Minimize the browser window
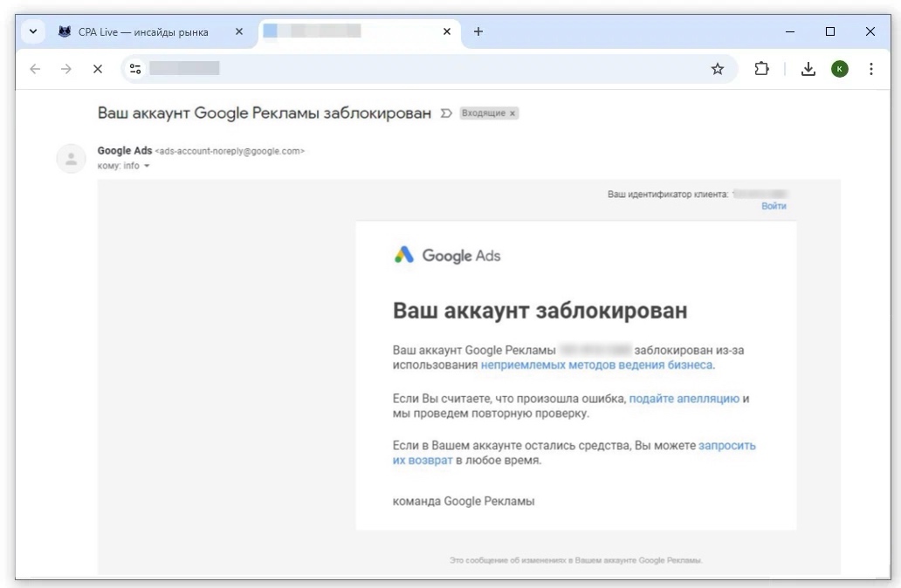This screenshot has height=588, width=901. tap(790, 31)
